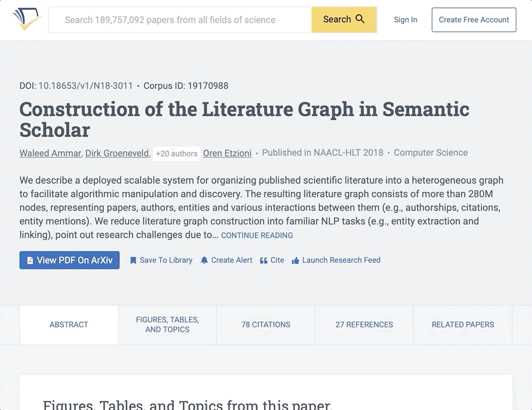
Task: Open author Waleed Ammar's profile
Action: tap(50, 153)
